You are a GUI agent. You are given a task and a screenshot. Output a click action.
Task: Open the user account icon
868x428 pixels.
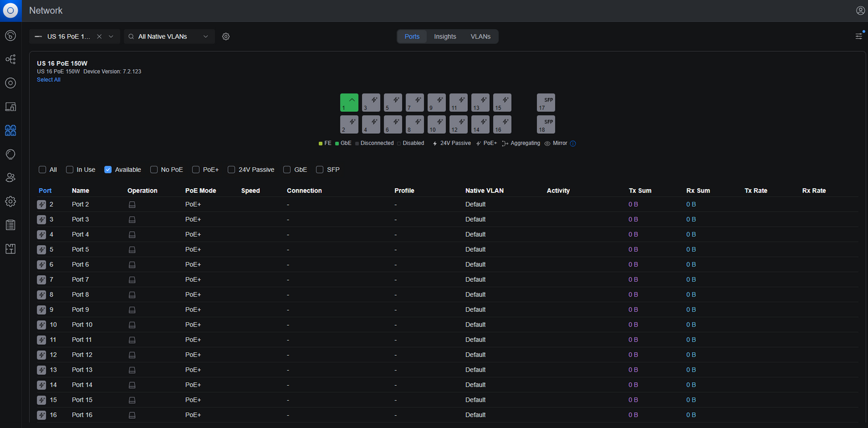coord(861,10)
